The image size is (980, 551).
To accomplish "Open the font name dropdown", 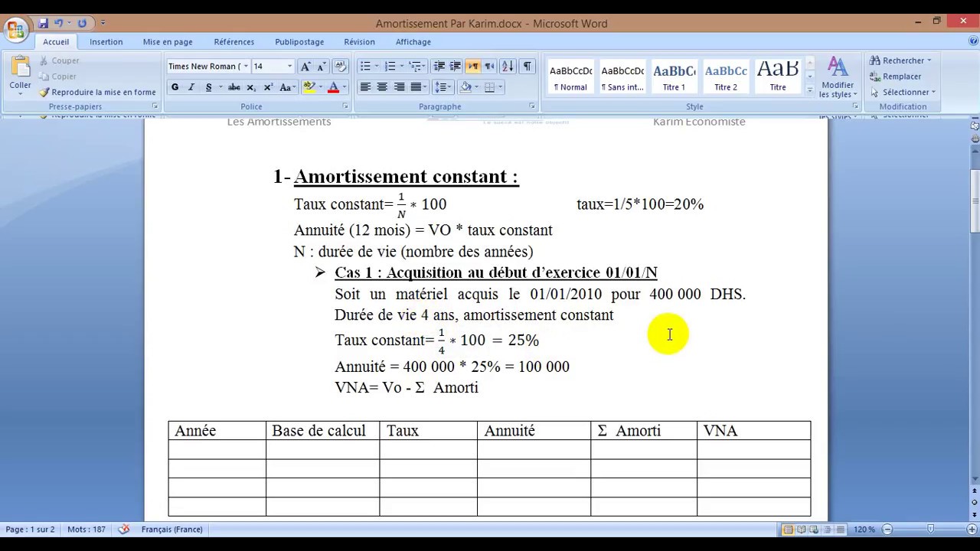I will 246,67.
